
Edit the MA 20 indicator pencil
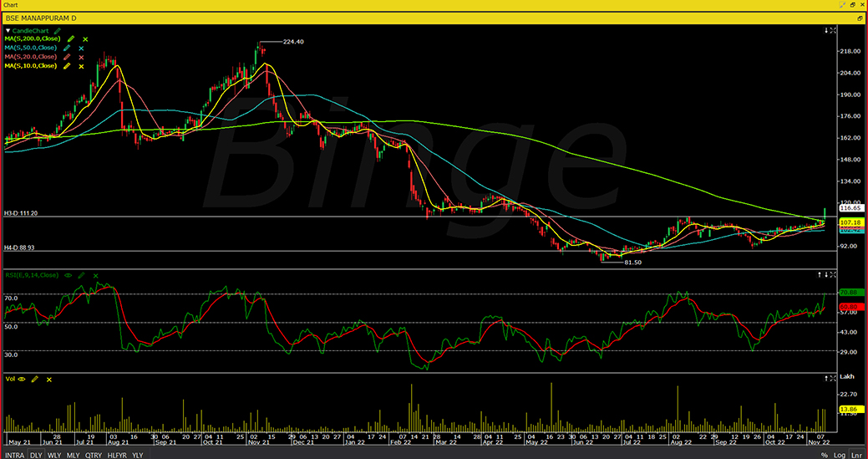pos(67,57)
